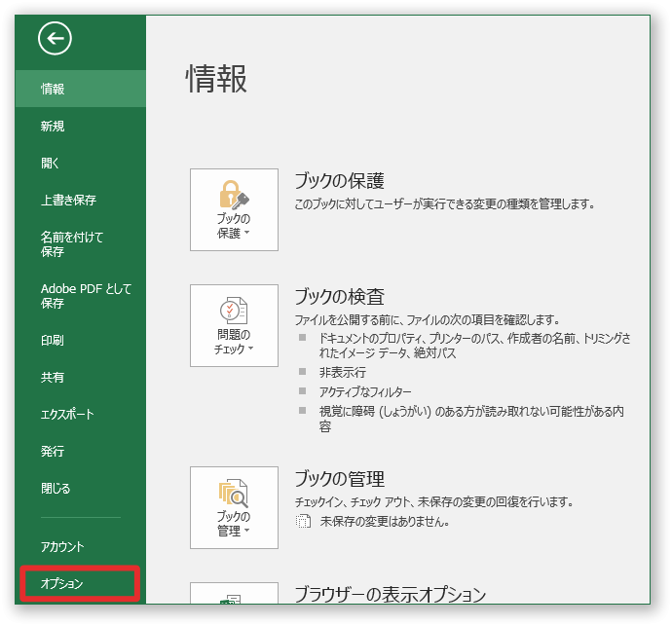
Task: Click the large 情報 page title
Action: [x=216, y=79]
